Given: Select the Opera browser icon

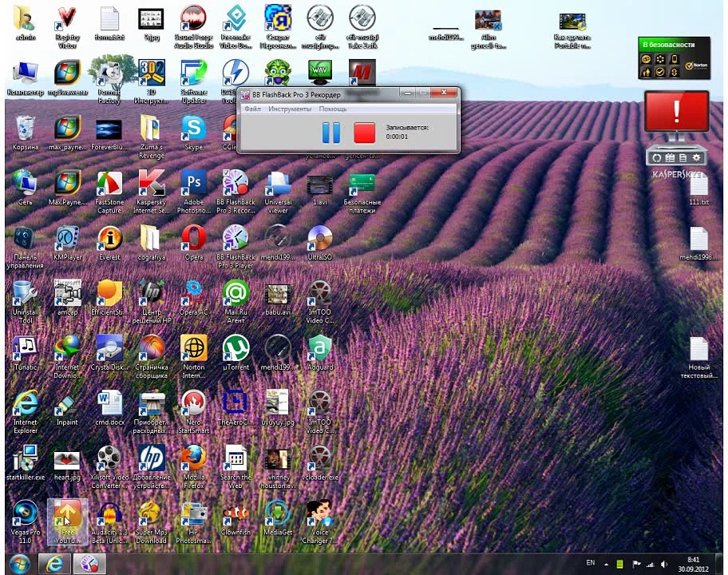Looking at the screenshot, I should [194, 243].
